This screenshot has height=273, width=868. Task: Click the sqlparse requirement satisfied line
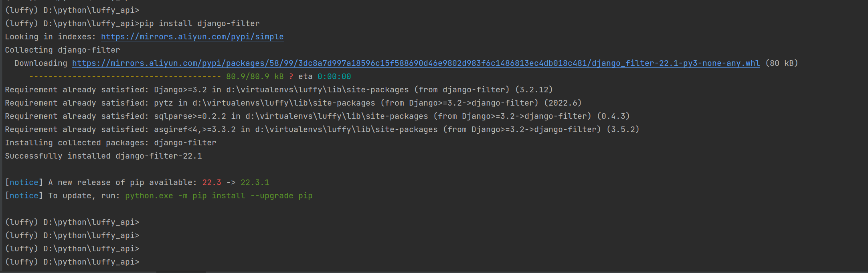tap(317, 116)
